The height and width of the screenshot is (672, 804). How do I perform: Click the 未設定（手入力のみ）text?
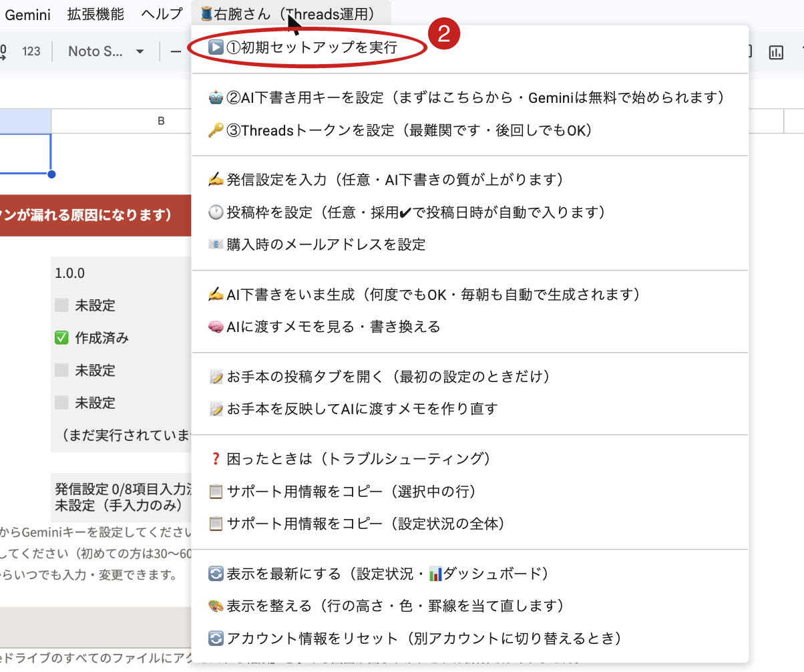tap(118, 506)
